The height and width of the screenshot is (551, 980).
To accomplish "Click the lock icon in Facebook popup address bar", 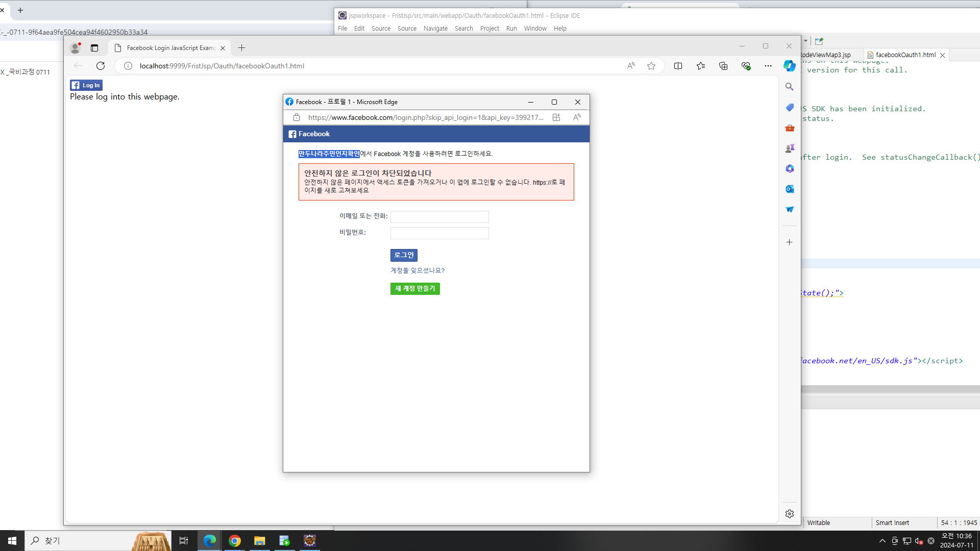I will pos(297,117).
